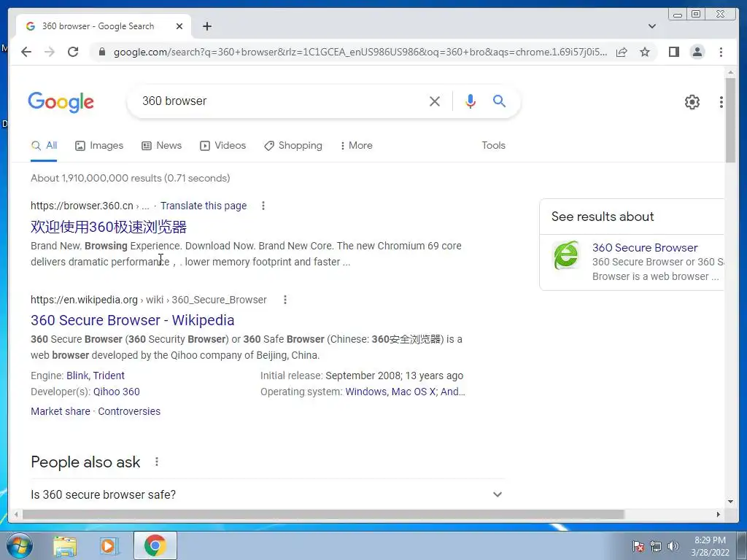Click the 360 Secure Browser logo thumbnail
Image resolution: width=747 pixels, height=560 pixels.
pyautogui.click(x=566, y=254)
